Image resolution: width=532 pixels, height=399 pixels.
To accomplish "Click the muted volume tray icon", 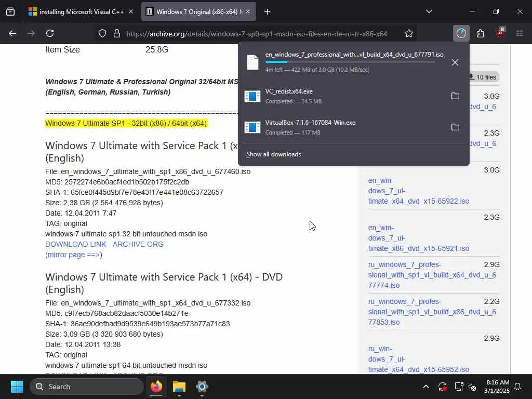I will pyautogui.click(x=472, y=387).
